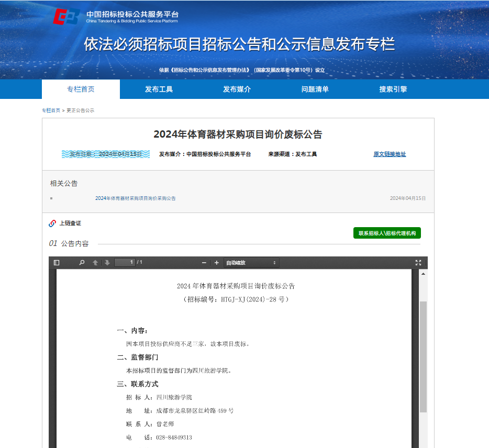Click the 招标人 四川旅游学院 line
The image size is (489, 448).
[x=159, y=397]
